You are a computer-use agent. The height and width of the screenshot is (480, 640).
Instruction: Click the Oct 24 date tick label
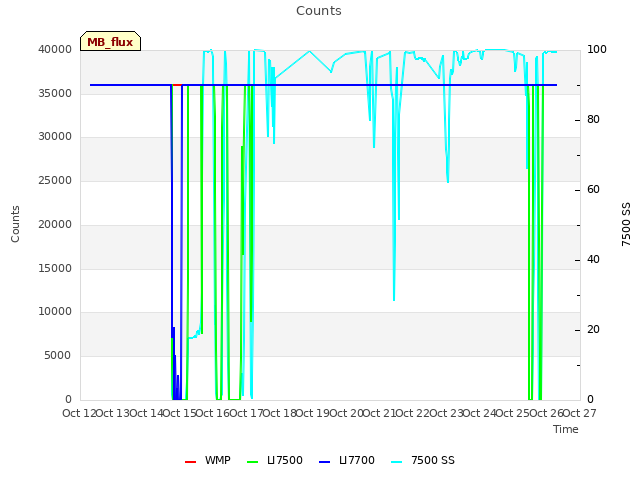(480, 413)
